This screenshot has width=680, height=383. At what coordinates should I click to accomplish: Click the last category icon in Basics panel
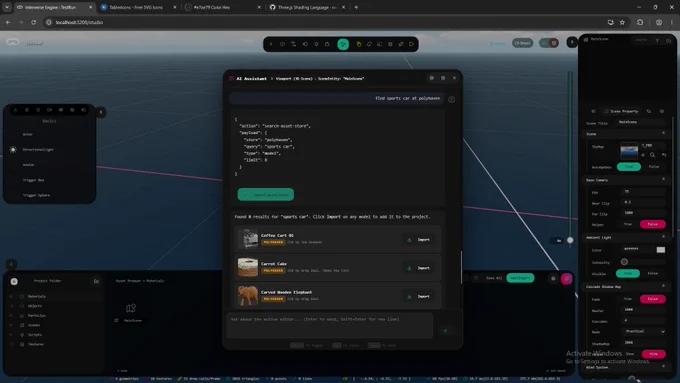coord(84,110)
